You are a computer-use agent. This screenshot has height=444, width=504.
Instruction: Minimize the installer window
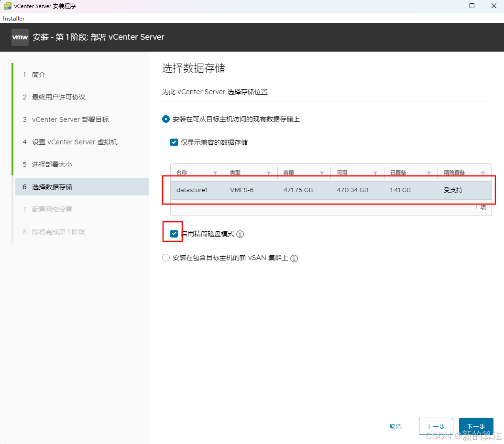pos(450,6)
